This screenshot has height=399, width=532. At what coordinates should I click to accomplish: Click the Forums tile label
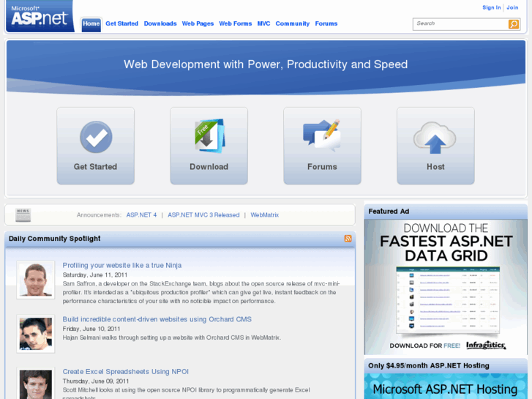tap(322, 167)
